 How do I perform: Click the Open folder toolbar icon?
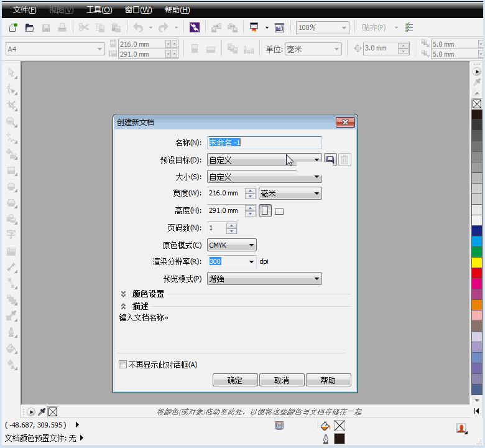29,27
